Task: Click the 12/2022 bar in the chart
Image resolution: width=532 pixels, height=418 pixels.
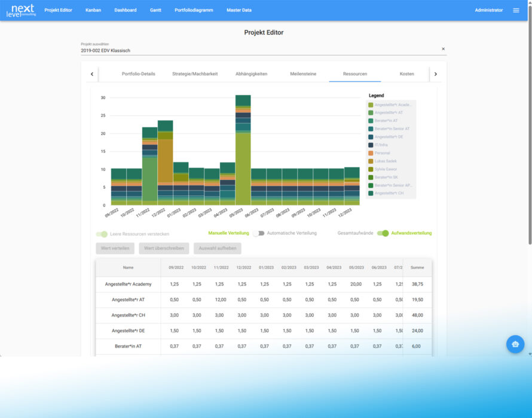Action: 165,163
